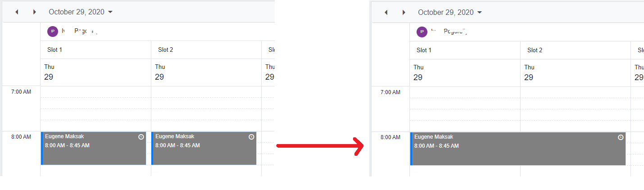Click clock icon on left Slot 1 appointment
Viewport: 644px width, 190px height.
(x=141, y=137)
